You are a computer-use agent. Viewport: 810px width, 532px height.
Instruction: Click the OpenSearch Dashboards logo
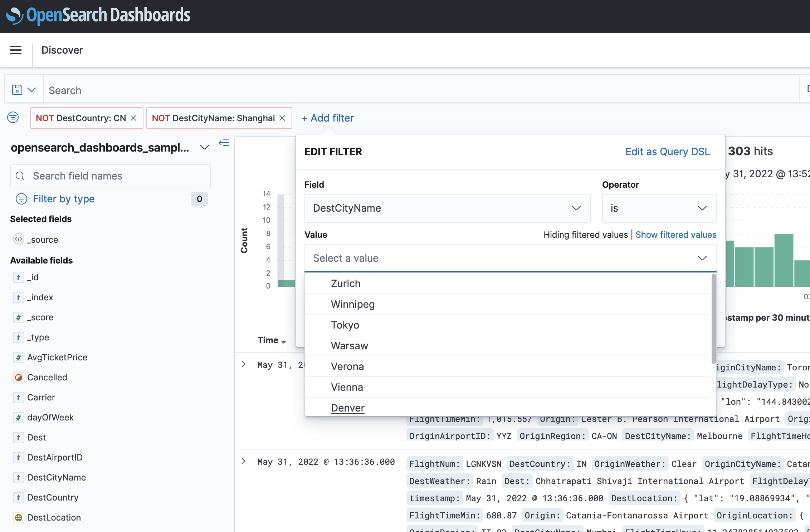pos(98,15)
